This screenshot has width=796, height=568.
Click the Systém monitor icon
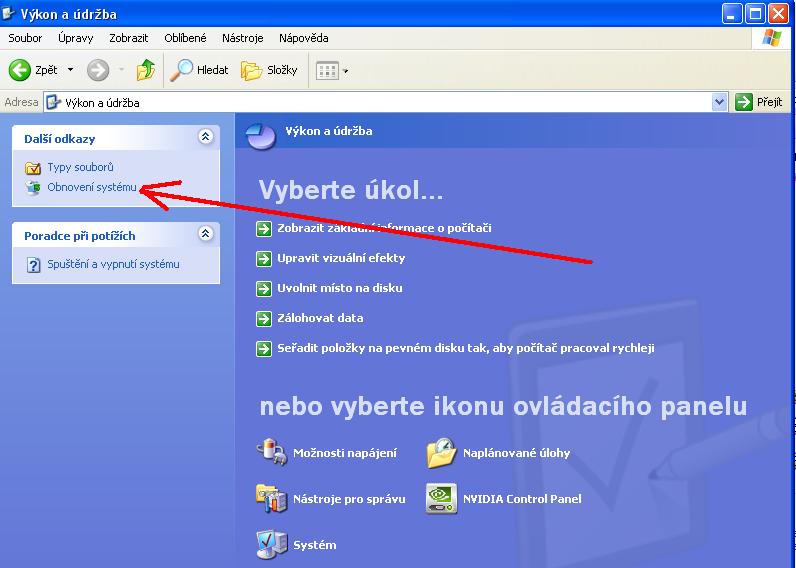272,544
